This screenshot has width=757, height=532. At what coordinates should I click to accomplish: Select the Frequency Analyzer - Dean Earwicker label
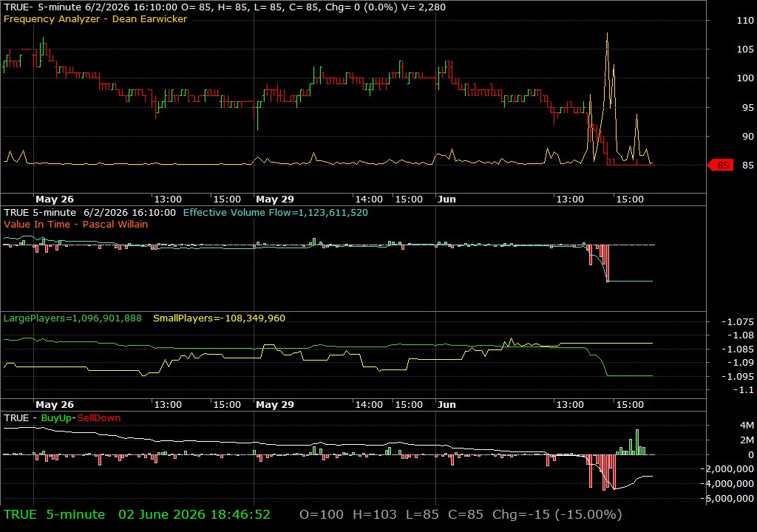95,18
